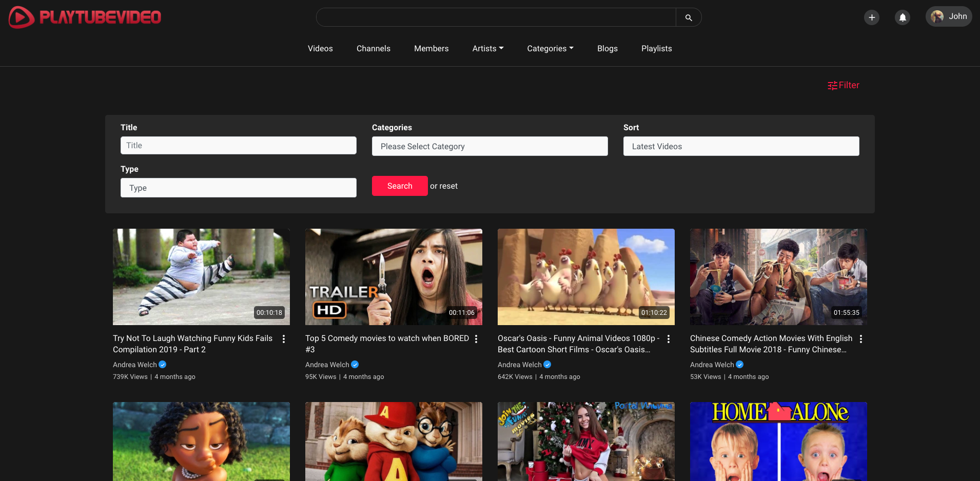
Task: Open the notifications bell
Action: click(x=903, y=17)
